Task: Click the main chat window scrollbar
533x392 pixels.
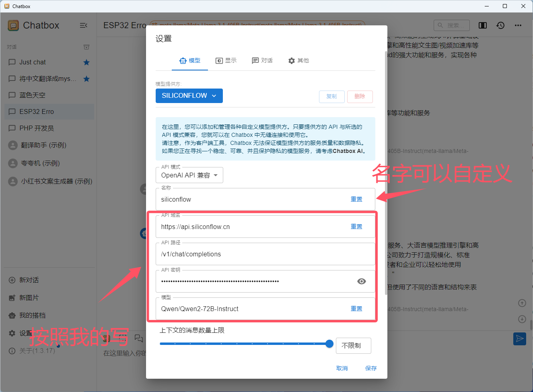Action: [531, 324]
